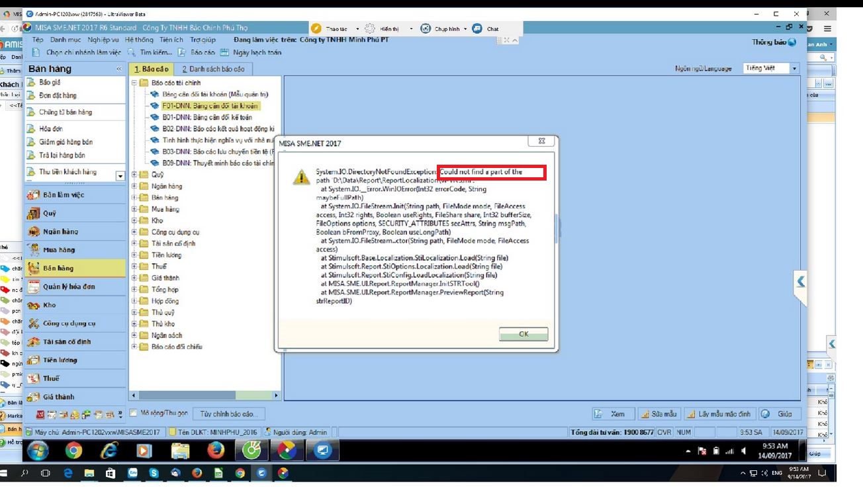The height and width of the screenshot is (504, 863).
Task: Click the Sửa mẫu button
Action: tap(659, 414)
